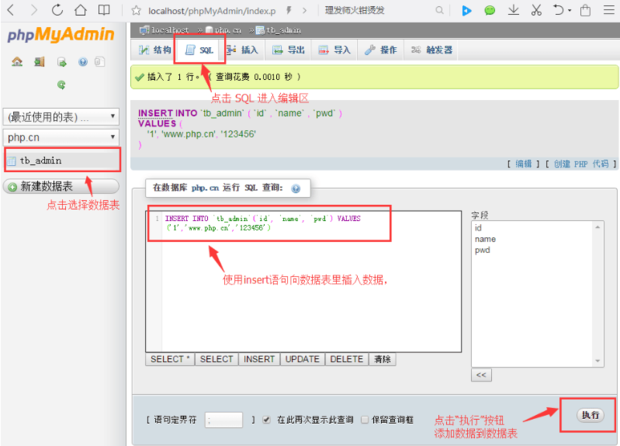
Task: Expand the undo arrow dropdown caret
Action: click(570, 10)
